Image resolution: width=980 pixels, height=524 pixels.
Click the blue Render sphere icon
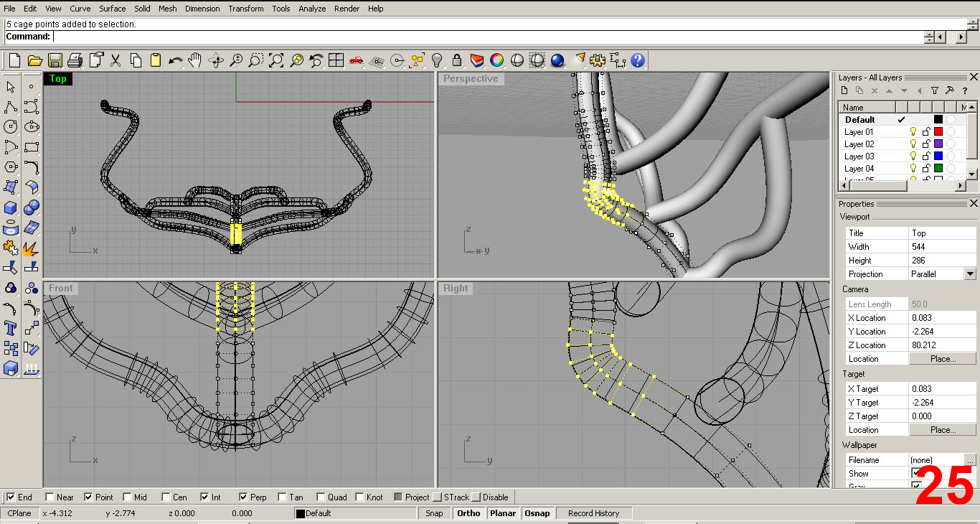557,60
